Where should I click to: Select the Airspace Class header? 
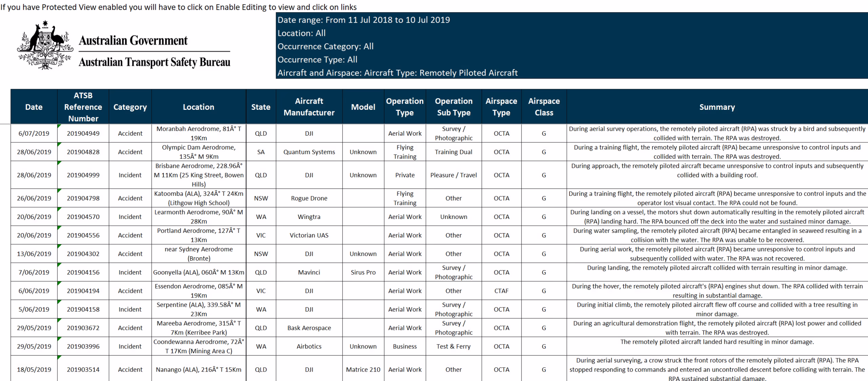point(544,107)
